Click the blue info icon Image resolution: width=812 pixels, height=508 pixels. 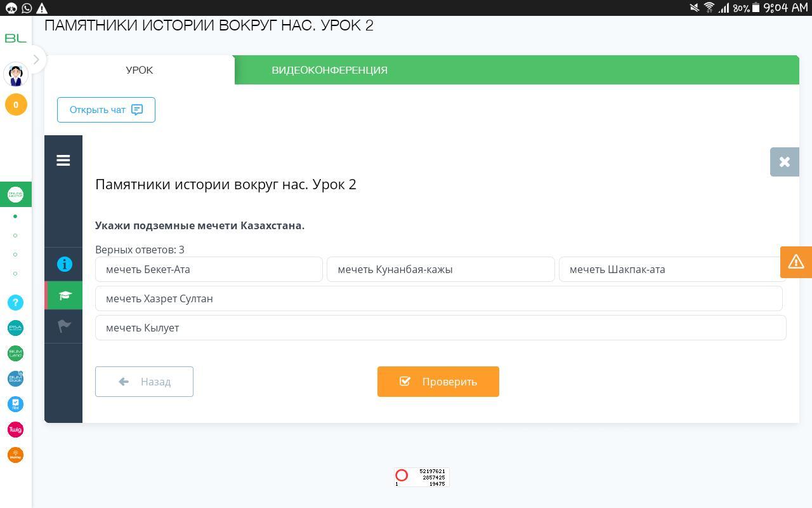64,264
